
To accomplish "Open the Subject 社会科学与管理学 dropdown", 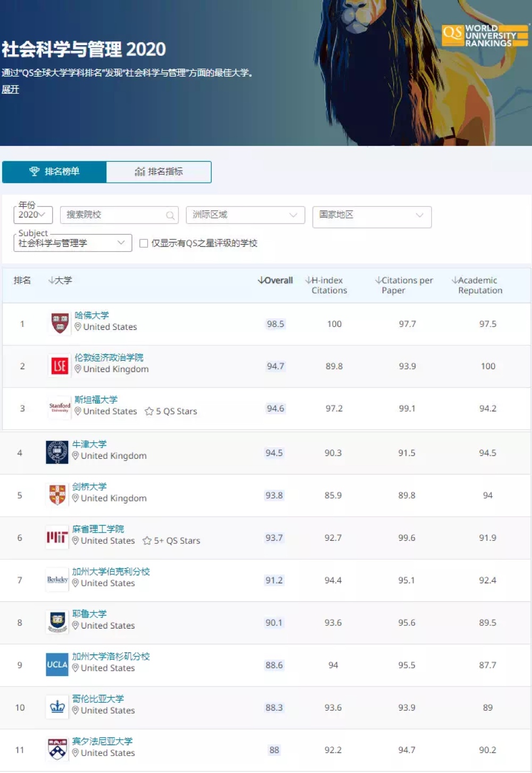I will (x=72, y=243).
